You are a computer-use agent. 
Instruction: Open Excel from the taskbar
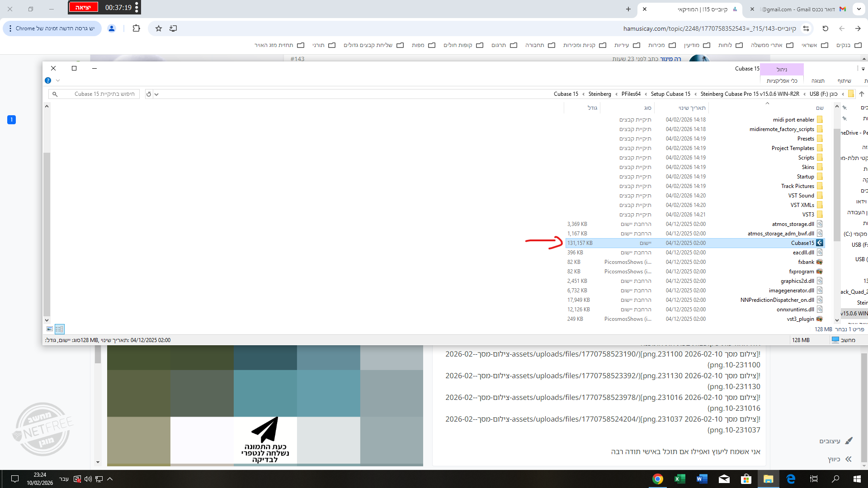coord(679,479)
